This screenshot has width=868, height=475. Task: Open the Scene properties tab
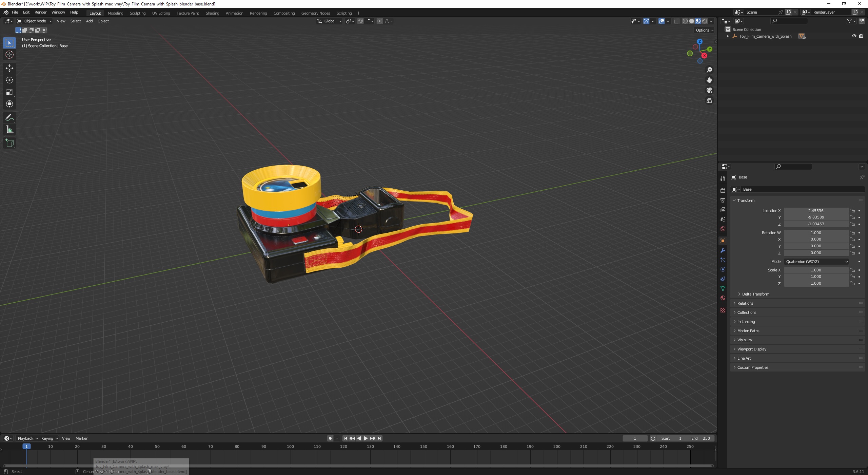(x=723, y=219)
